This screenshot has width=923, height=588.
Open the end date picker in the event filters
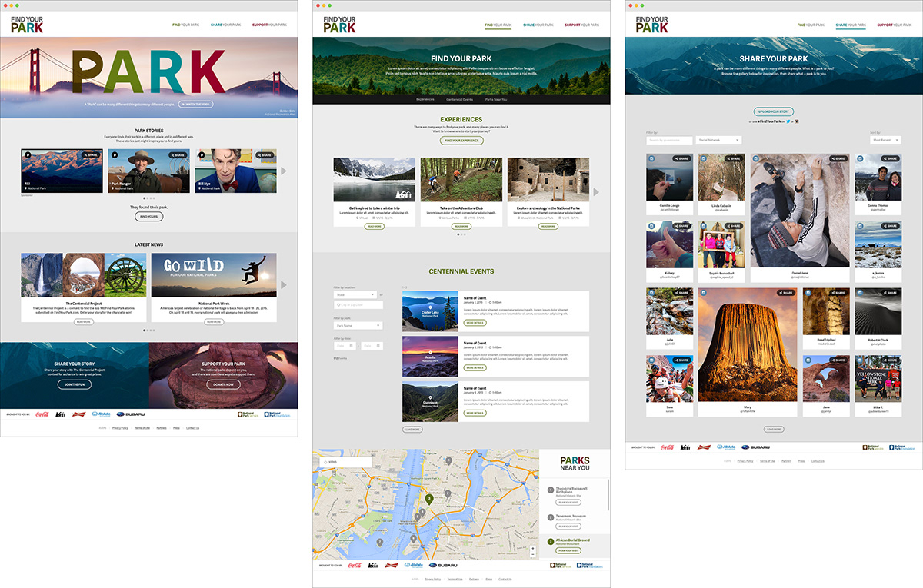click(x=372, y=346)
